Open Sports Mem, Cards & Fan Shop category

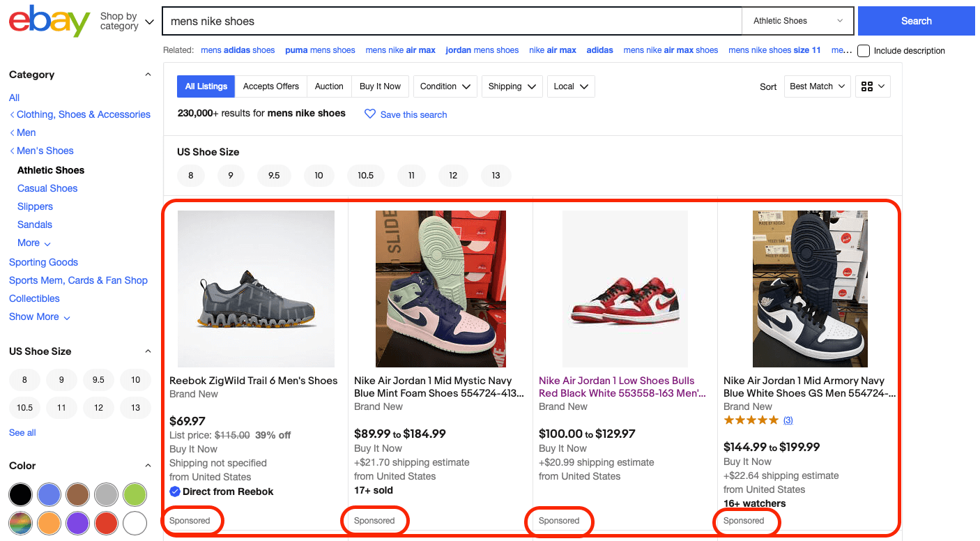78,280
